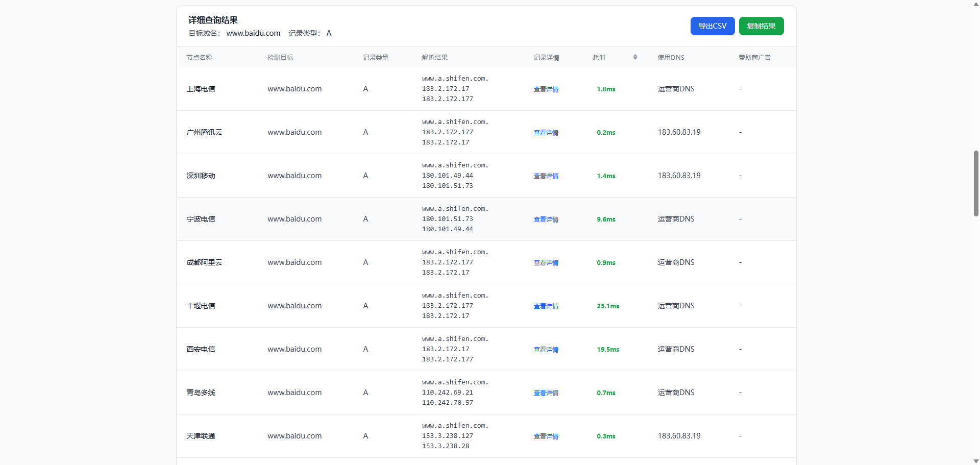View details for Ningbo Telecom row
The width and height of the screenshot is (980, 465).
tap(546, 219)
